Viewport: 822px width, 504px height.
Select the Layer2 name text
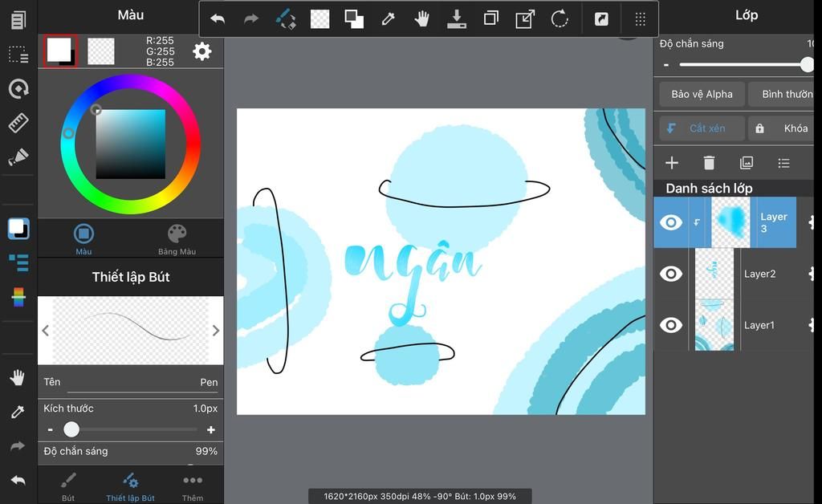click(759, 274)
